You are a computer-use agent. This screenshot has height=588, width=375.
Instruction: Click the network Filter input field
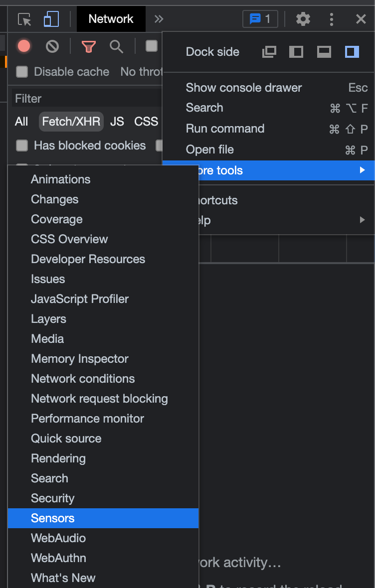tap(75, 98)
